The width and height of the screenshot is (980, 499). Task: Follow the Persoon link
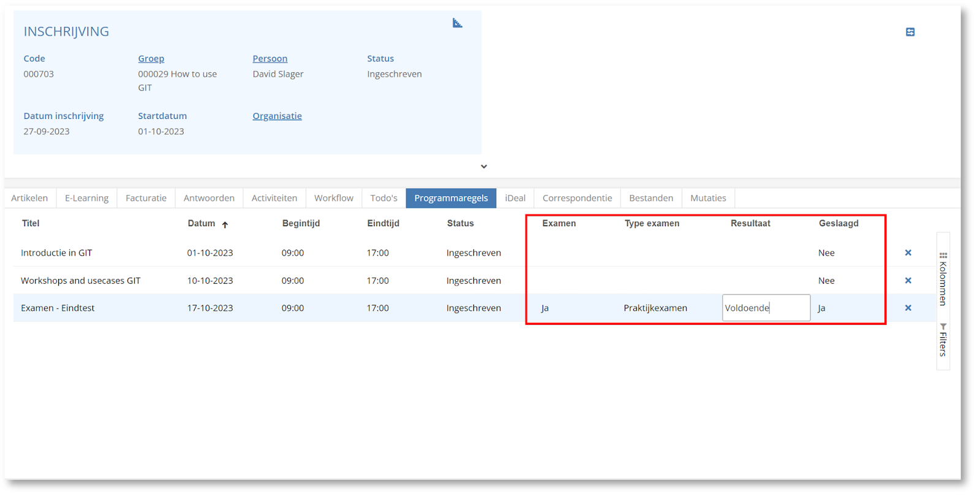click(269, 59)
